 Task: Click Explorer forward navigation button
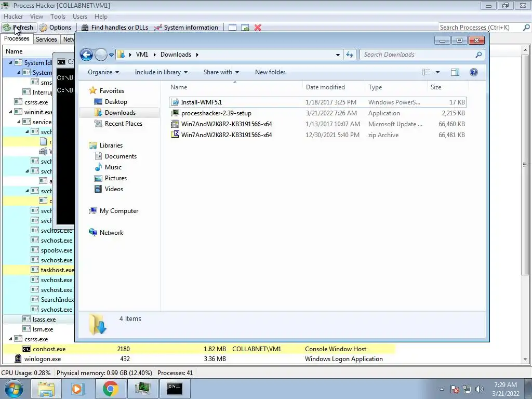(x=101, y=55)
